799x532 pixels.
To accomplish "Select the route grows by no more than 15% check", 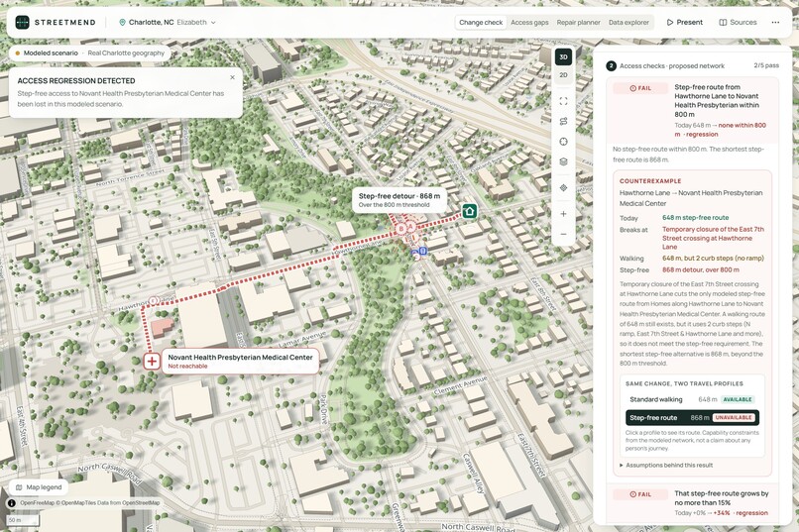I will pos(692,503).
